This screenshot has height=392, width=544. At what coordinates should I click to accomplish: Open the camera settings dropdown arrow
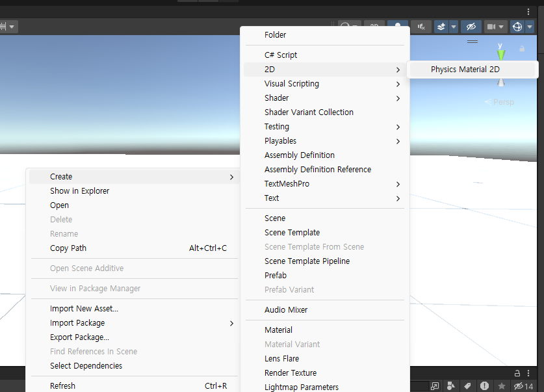[x=501, y=27]
